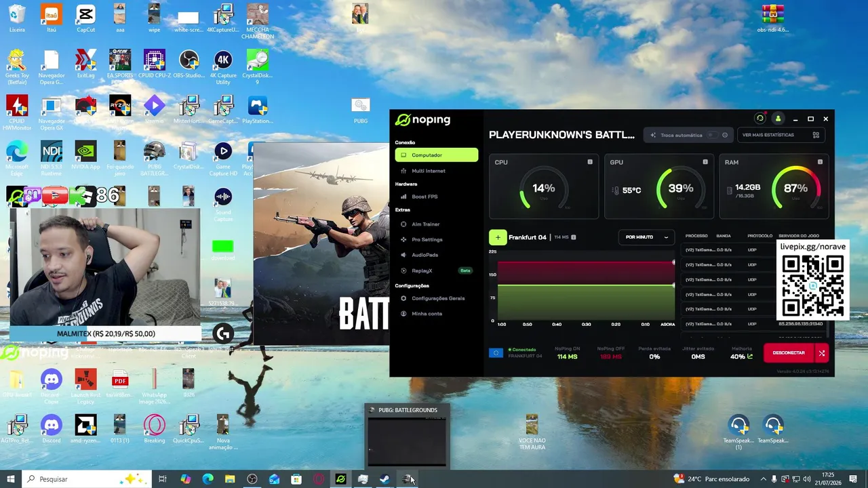The width and height of the screenshot is (868, 488).
Task: Open File Explorer from the taskbar
Action: (x=230, y=479)
